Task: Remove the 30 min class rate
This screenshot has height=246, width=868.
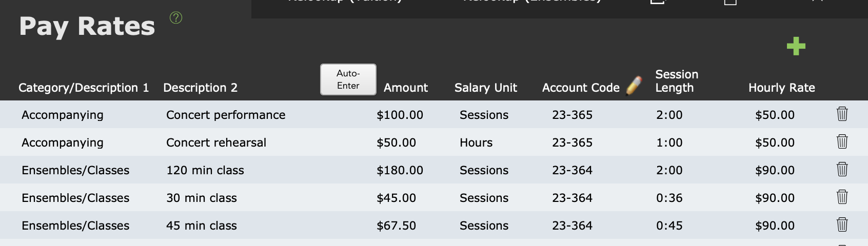Action: pyautogui.click(x=842, y=197)
